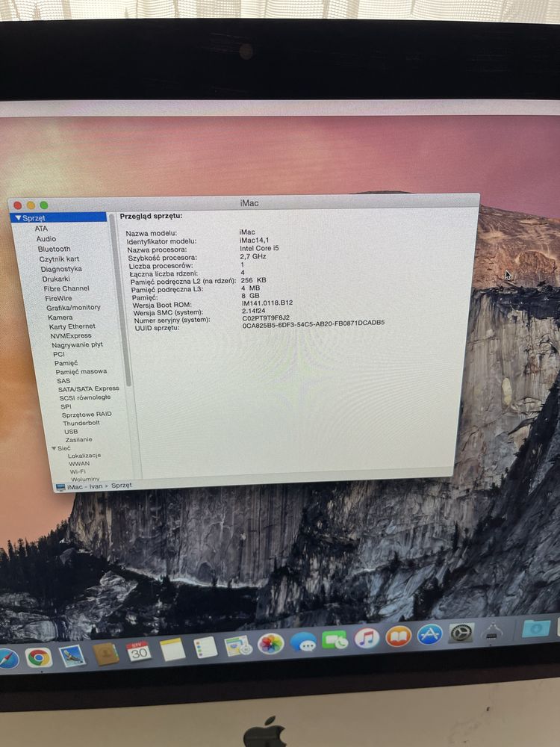
Task: Open the App Store dock icon
Action: (x=429, y=634)
